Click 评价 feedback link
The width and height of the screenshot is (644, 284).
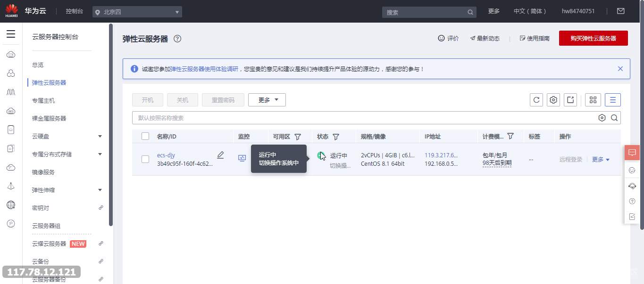point(449,39)
